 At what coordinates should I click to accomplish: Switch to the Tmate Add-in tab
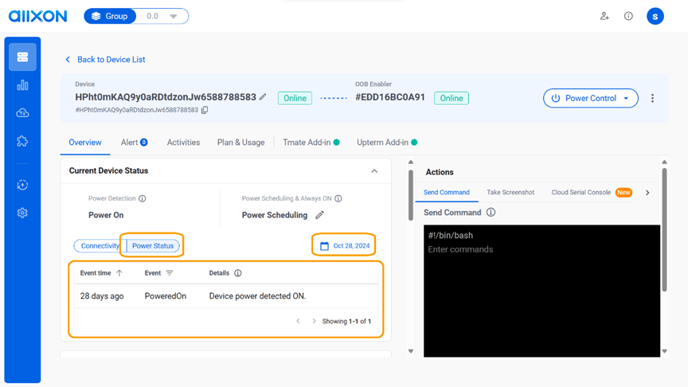click(x=311, y=143)
